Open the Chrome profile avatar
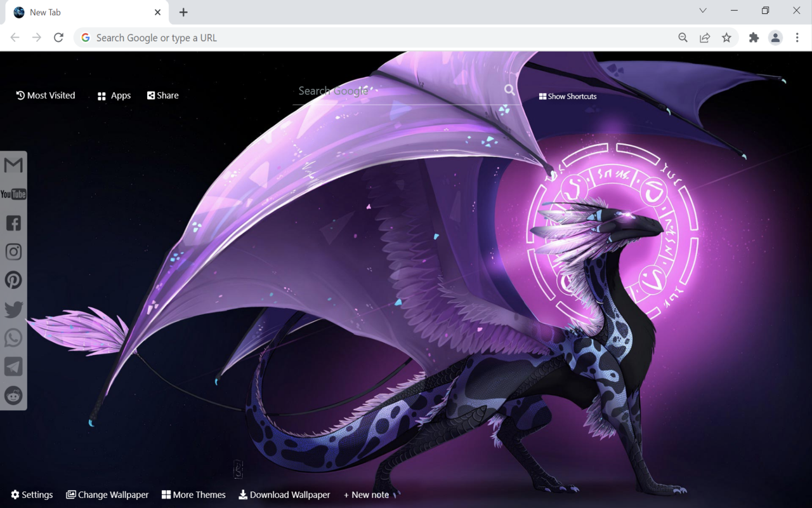The image size is (812, 508). pyautogui.click(x=775, y=37)
